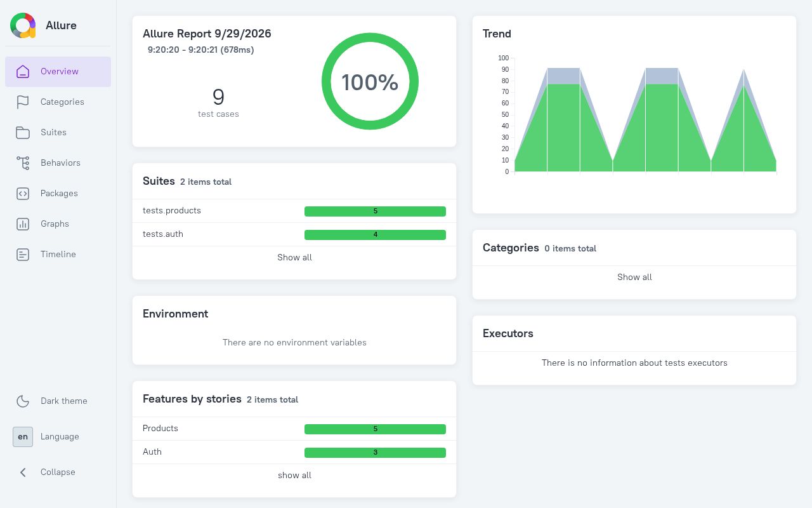Click the Timeline list icon
The width and height of the screenshot is (812, 508).
23,255
